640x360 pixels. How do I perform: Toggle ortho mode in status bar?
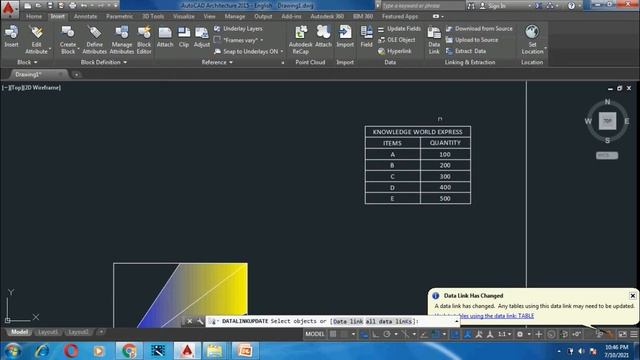point(375,334)
